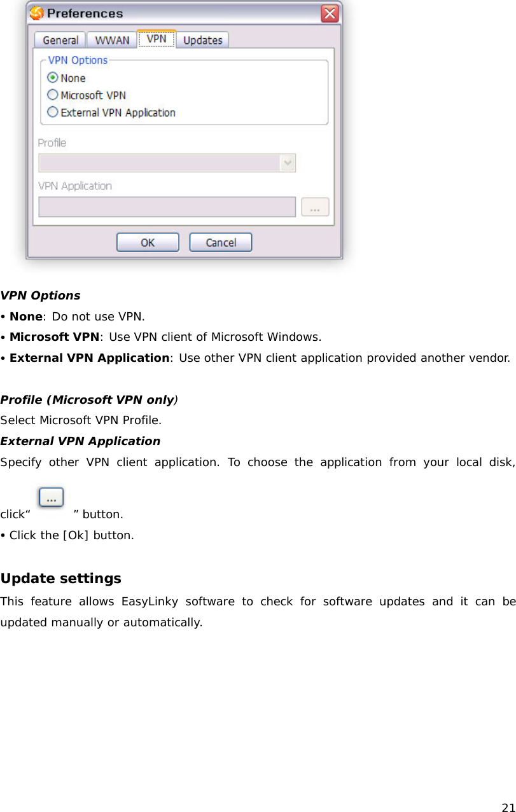Switch to the General tab
Viewport: 516px width, 812px height.
pyautogui.click(x=59, y=39)
